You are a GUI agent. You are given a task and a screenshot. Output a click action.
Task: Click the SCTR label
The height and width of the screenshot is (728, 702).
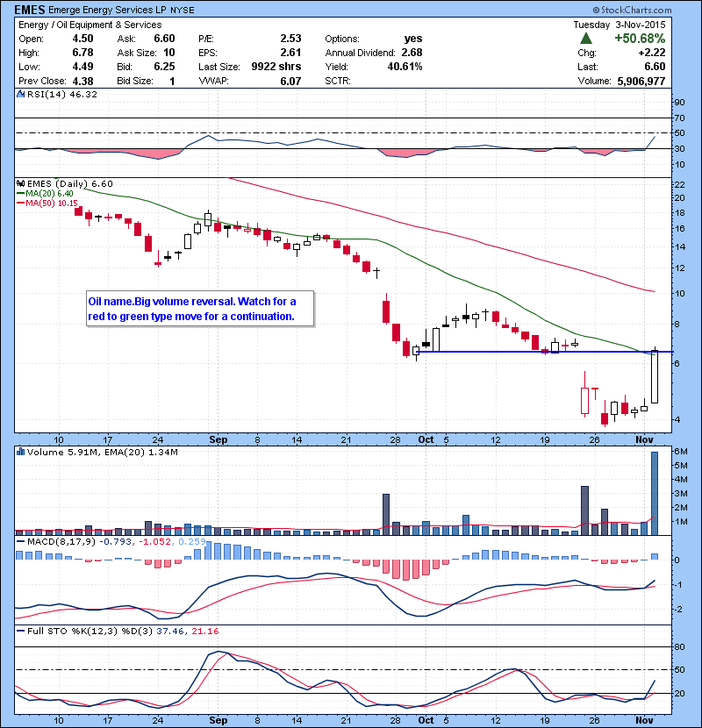click(338, 82)
